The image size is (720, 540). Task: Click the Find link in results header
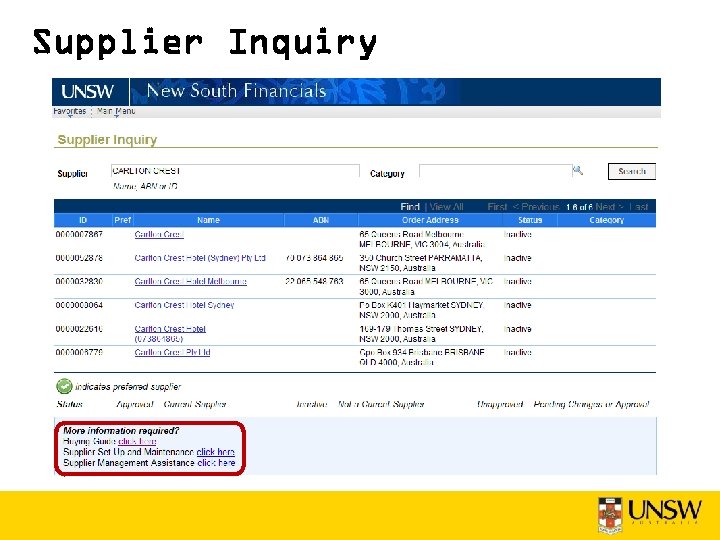point(410,207)
